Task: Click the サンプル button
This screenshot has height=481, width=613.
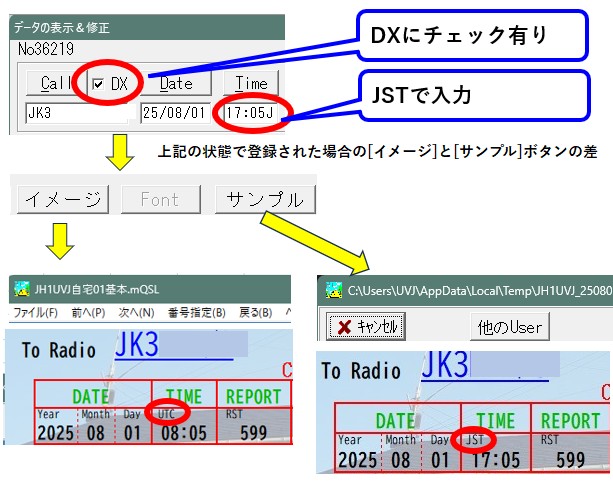Action: click(x=265, y=199)
